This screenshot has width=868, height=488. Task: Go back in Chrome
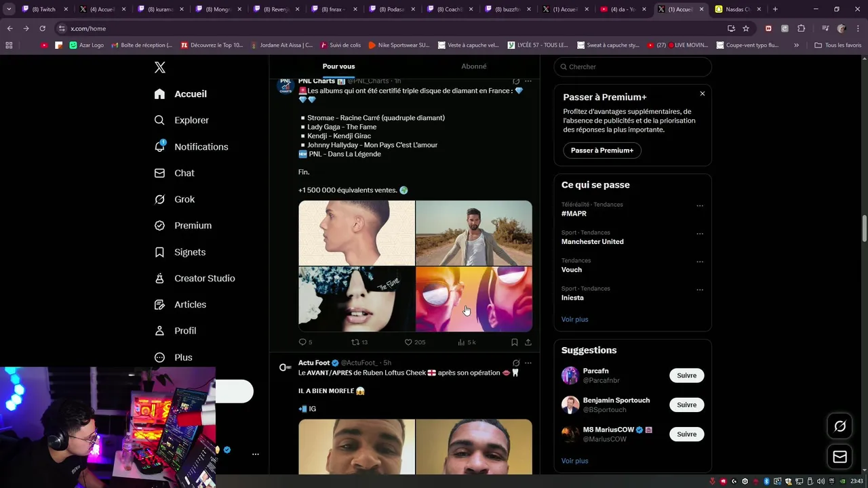[9, 28]
